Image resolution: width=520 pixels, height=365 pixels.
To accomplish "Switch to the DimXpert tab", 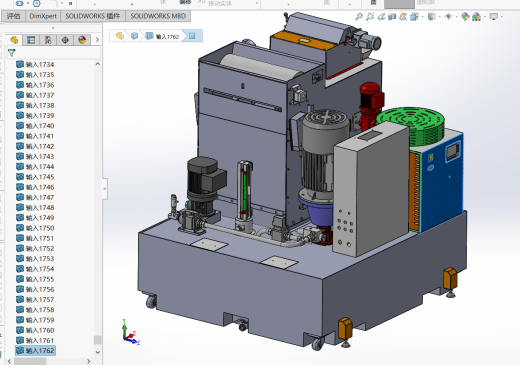I will coord(43,16).
